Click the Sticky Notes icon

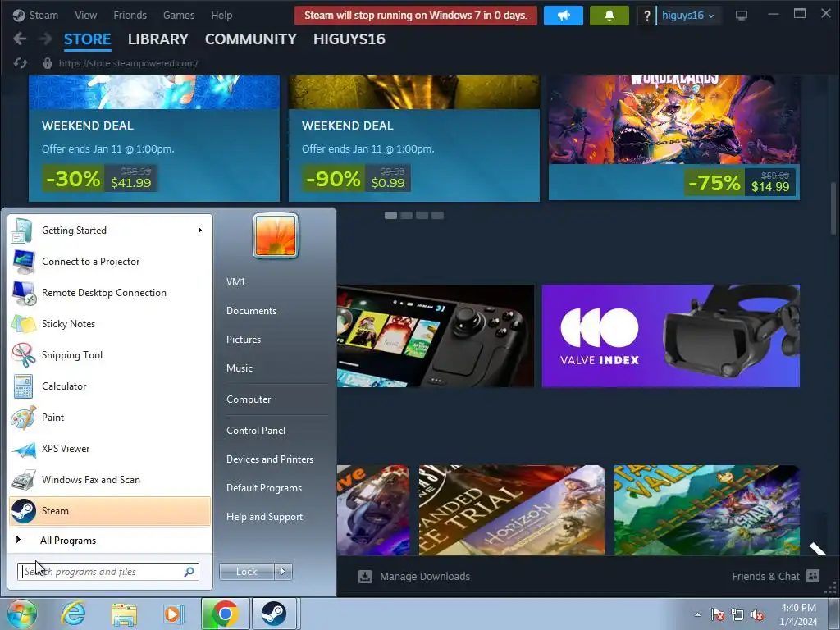click(x=23, y=324)
